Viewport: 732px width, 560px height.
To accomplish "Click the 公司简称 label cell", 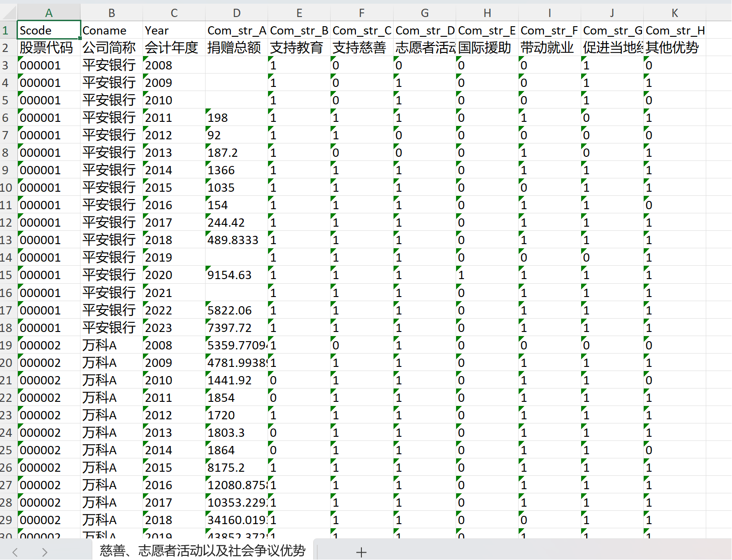I will point(112,48).
